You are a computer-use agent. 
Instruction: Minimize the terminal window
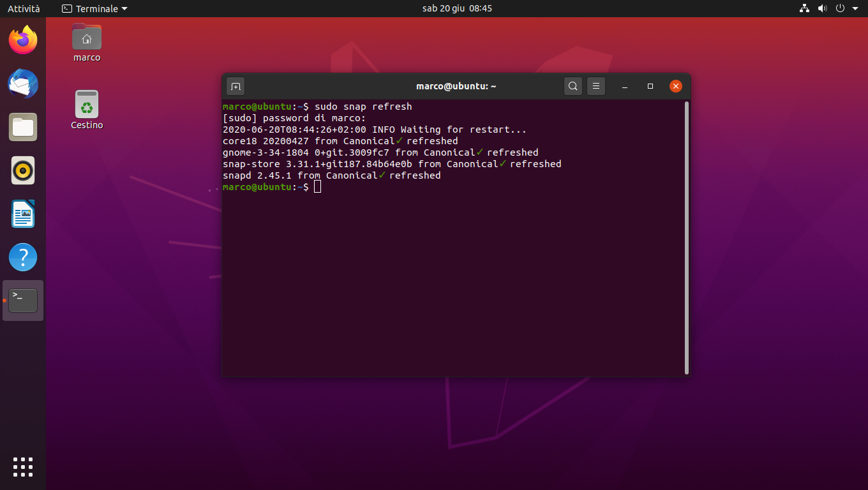coord(625,86)
